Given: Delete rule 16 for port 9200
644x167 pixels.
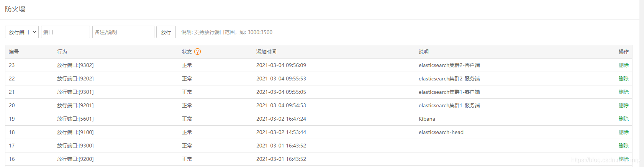Looking at the screenshot, I should [624, 159].
